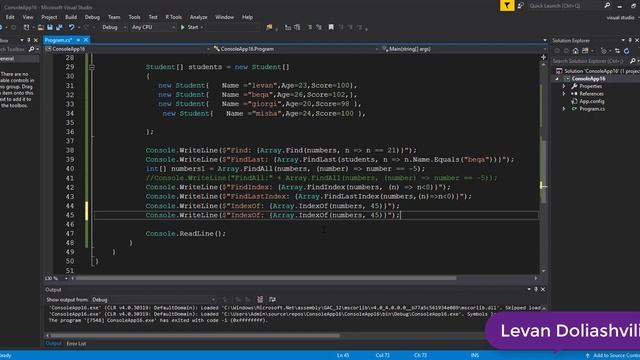Click the Output panel horizontal scrollbar
640x360 pixels.
pos(194,336)
